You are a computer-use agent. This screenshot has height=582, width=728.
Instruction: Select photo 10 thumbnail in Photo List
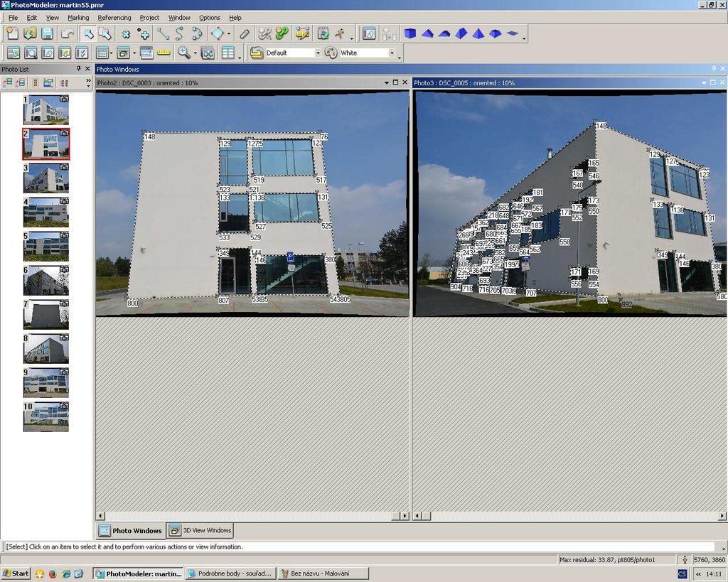pos(46,416)
